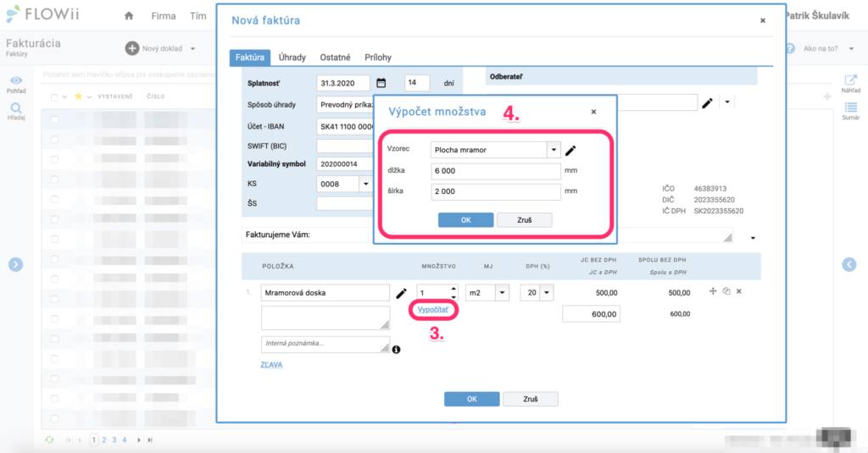The width and height of the screenshot is (868, 453).
Task: Edit the Odberateľ with the pencil icon
Action: pyautogui.click(x=707, y=103)
